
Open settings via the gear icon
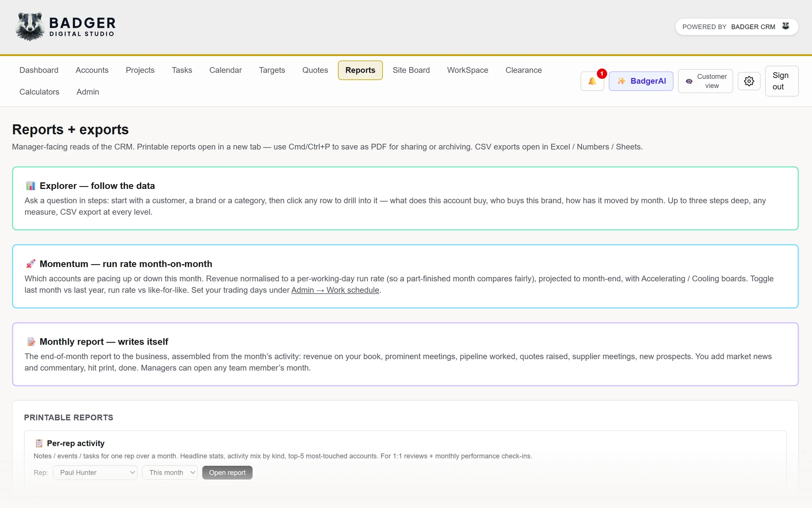[749, 81]
